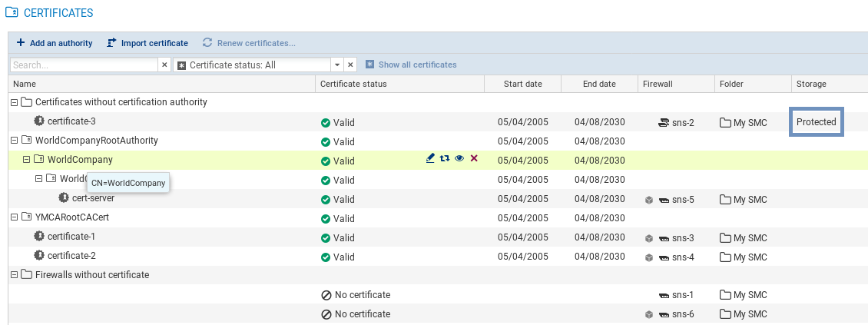Click the My SMC folder icon for sns-5
This screenshot has width=868, height=325.
724,200
